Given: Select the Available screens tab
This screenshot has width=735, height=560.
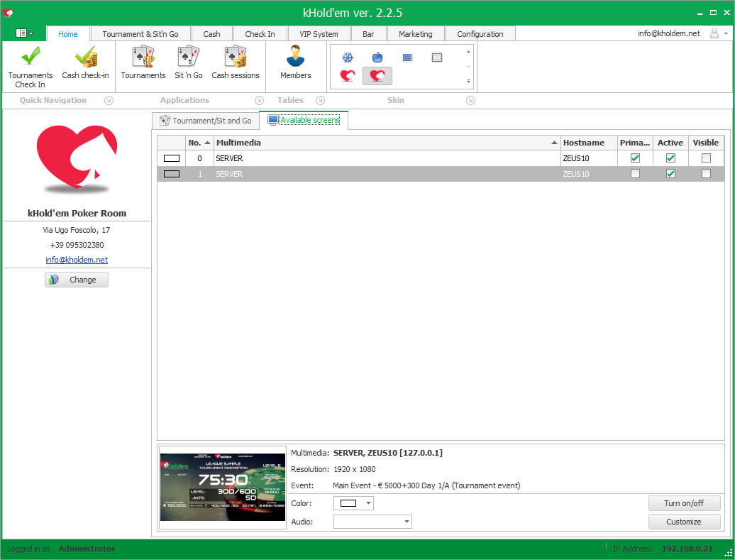Looking at the screenshot, I should coord(304,120).
